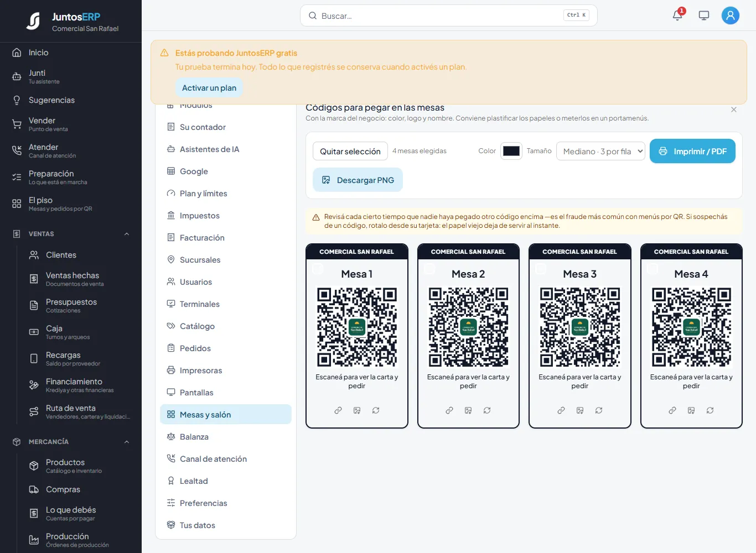Click Descargar PNG button
Image resolution: width=756 pixels, height=553 pixels.
tap(358, 180)
